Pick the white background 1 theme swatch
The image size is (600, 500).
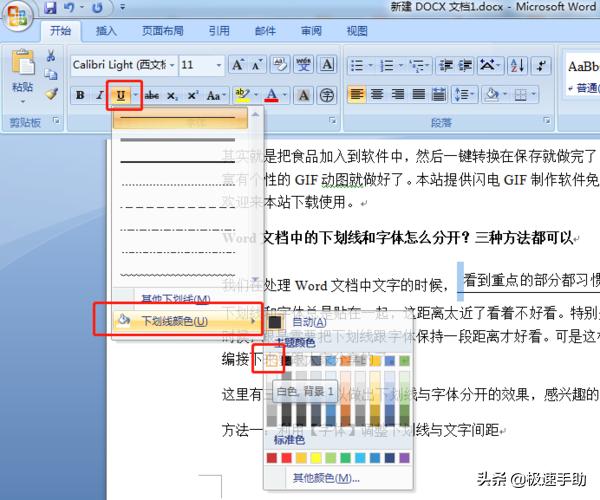271,361
